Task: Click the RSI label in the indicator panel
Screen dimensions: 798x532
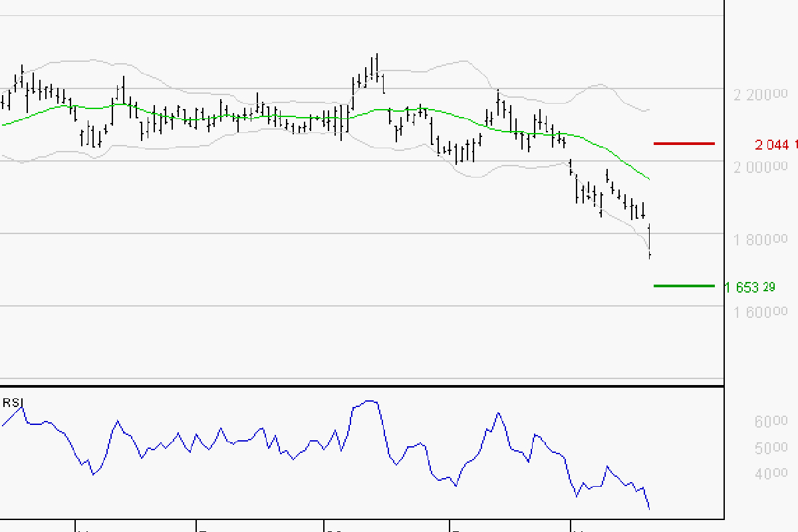Action: tap(11, 402)
